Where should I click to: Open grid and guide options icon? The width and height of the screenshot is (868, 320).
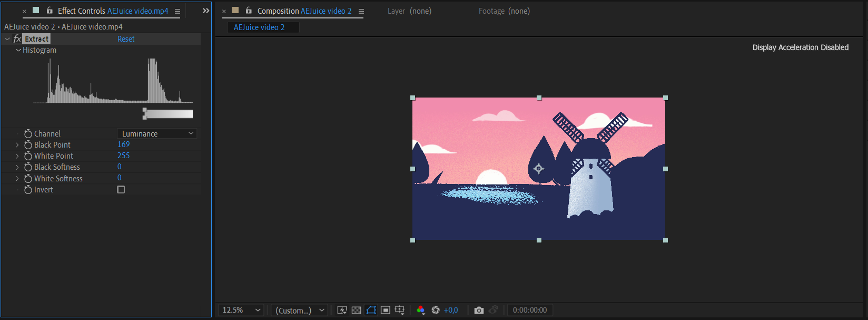click(x=400, y=310)
